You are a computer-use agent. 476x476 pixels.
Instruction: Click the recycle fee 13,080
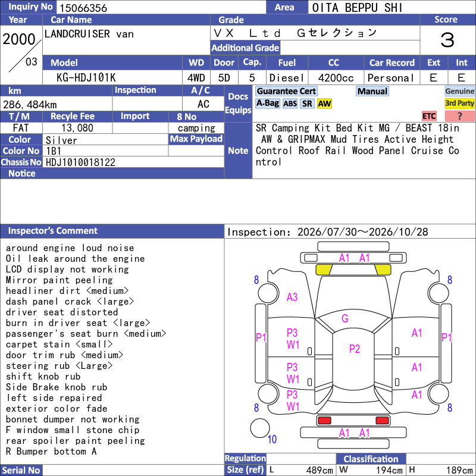point(77,128)
